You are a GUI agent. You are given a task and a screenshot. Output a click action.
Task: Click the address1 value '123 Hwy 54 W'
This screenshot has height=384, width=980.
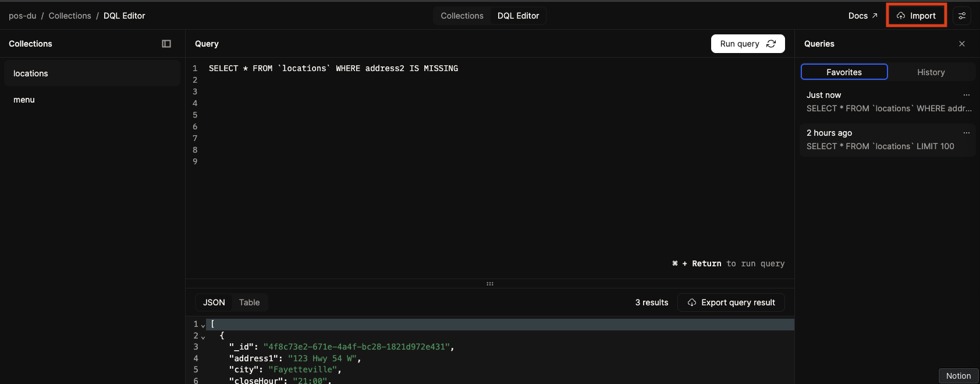pyautogui.click(x=322, y=358)
